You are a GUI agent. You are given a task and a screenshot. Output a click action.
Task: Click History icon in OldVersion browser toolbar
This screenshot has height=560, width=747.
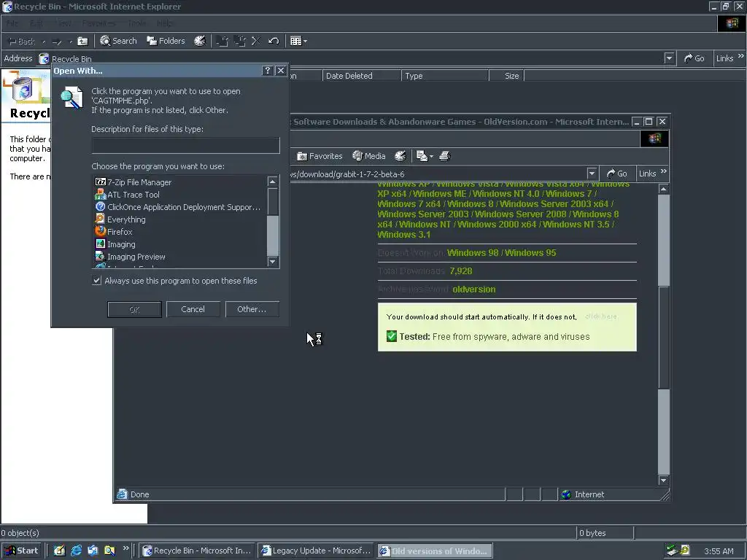400,156
